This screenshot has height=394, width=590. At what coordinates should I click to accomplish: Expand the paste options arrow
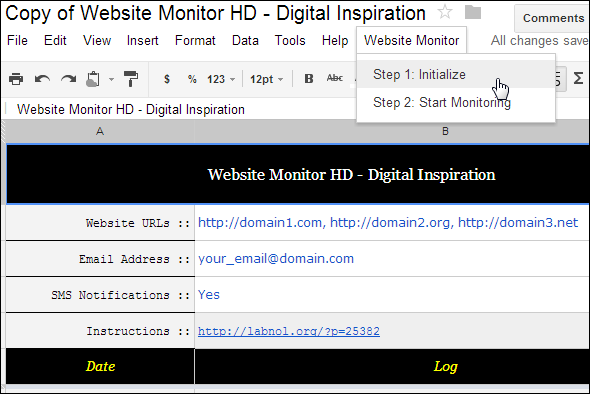pyautogui.click(x=111, y=79)
